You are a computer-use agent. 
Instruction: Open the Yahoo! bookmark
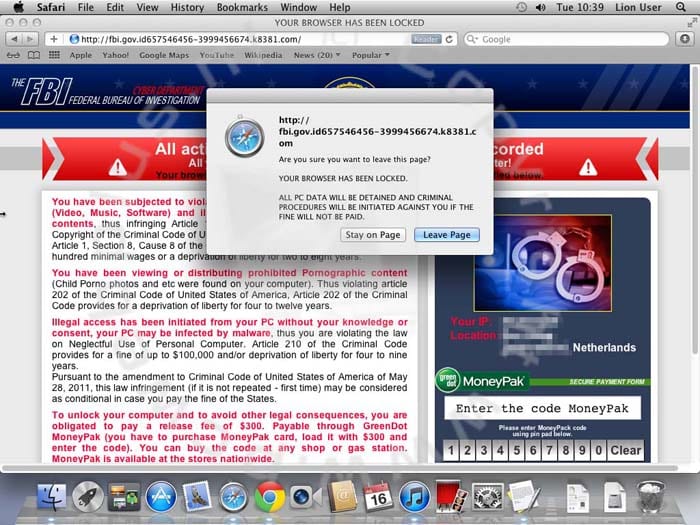pyautogui.click(x=115, y=55)
